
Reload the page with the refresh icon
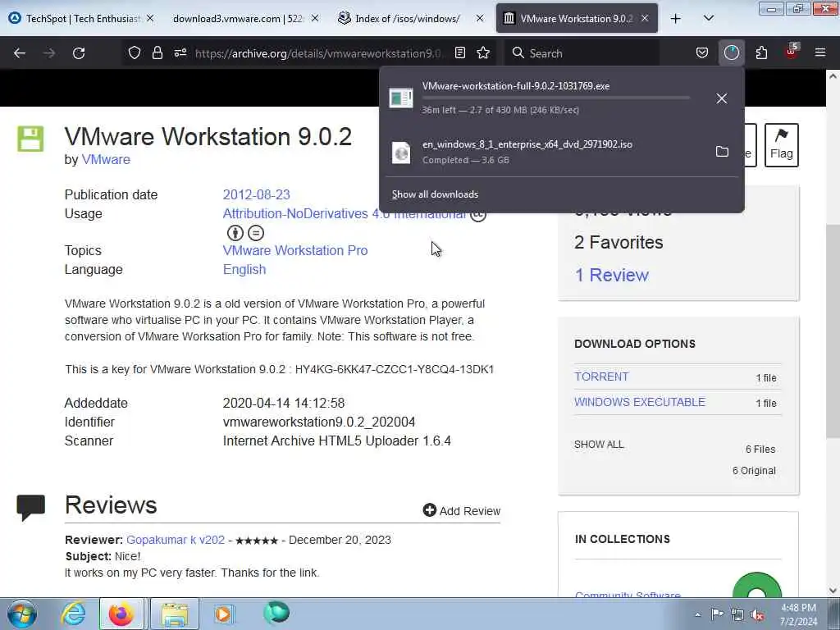click(79, 53)
